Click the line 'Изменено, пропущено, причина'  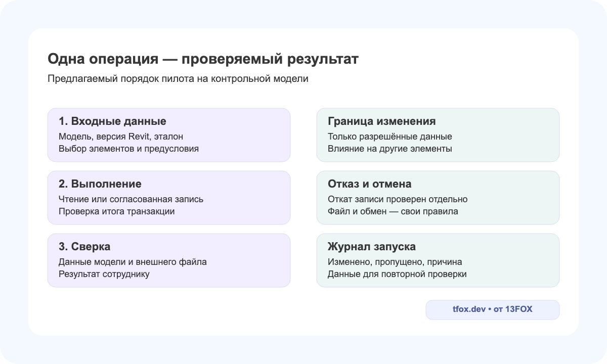tap(395, 262)
